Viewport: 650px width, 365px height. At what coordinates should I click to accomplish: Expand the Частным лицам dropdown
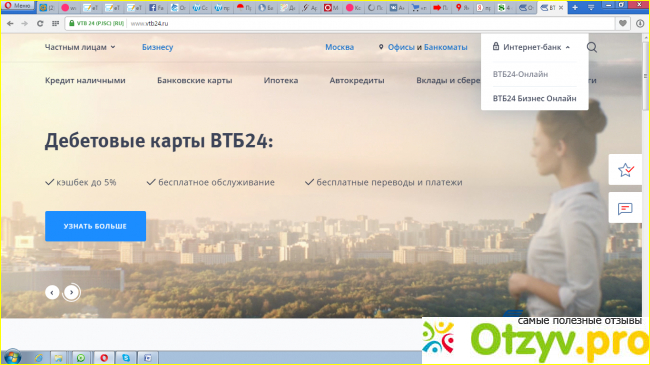80,47
